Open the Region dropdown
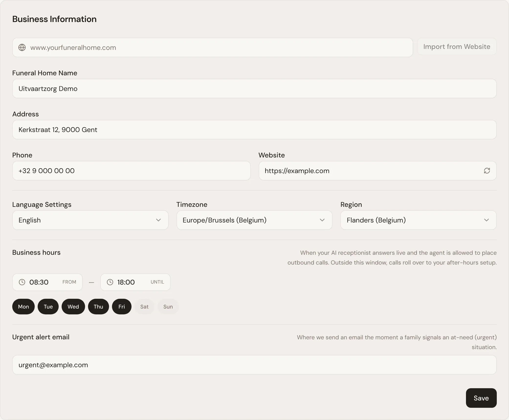Image resolution: width=509 pixels, height=420 pixels. [419, 220]
